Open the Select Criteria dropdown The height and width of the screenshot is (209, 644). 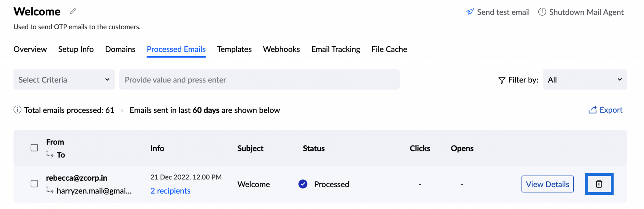(64, 80)
